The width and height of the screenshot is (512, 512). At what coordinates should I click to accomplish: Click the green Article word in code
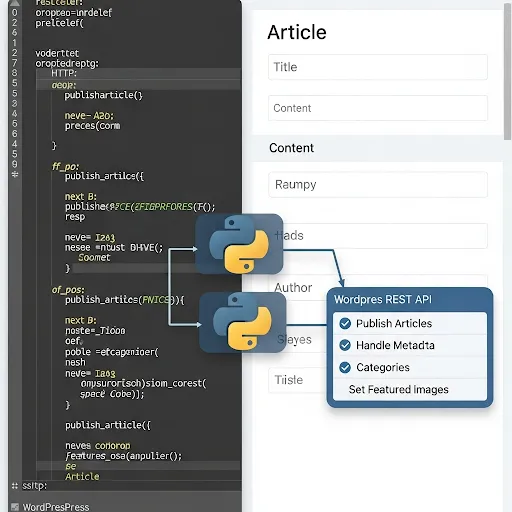(82, 477)
